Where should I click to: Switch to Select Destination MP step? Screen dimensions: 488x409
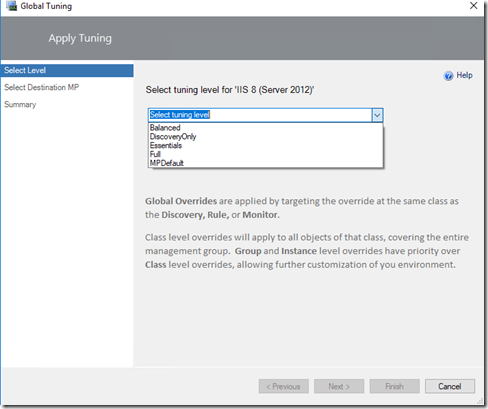(x=41, y=87)
